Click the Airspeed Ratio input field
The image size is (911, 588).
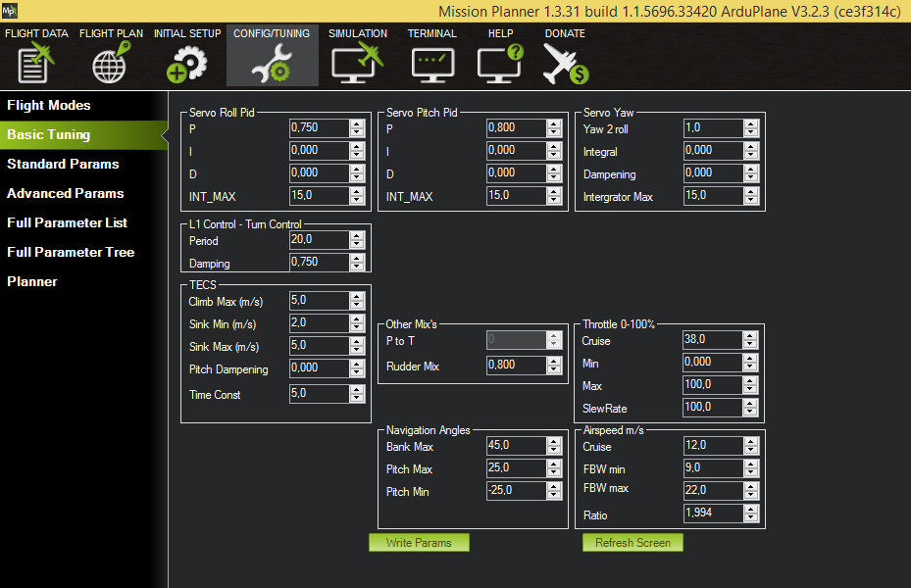[x=711, y=514]
